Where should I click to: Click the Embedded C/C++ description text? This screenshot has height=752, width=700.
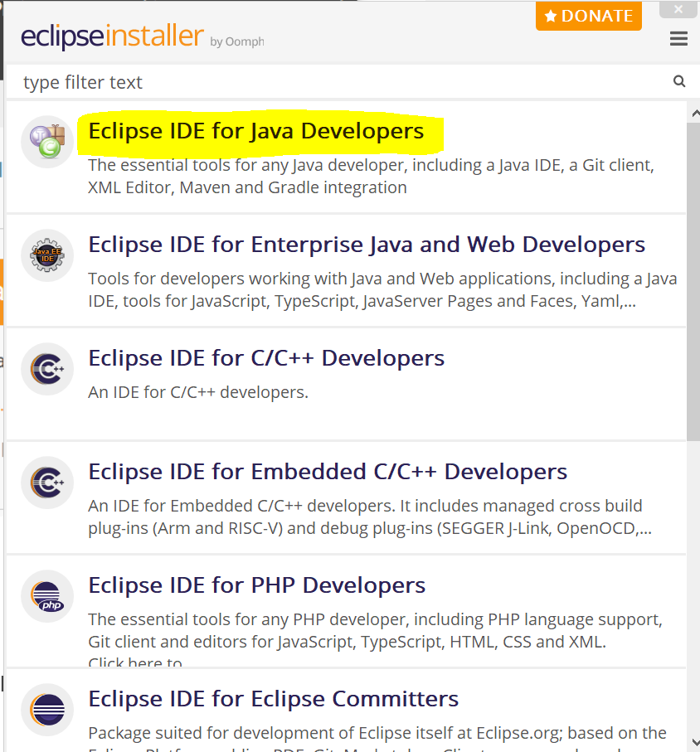coord(370,517)
